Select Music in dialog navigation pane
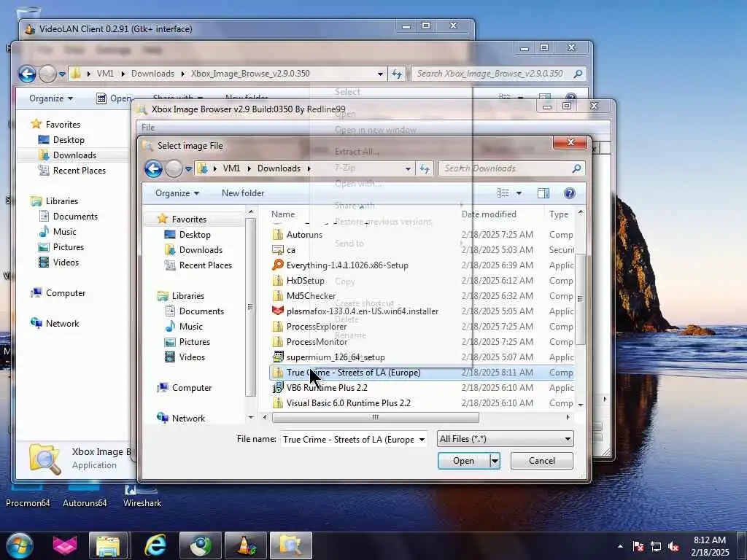 pyautogui.click(x=190, y=326)
